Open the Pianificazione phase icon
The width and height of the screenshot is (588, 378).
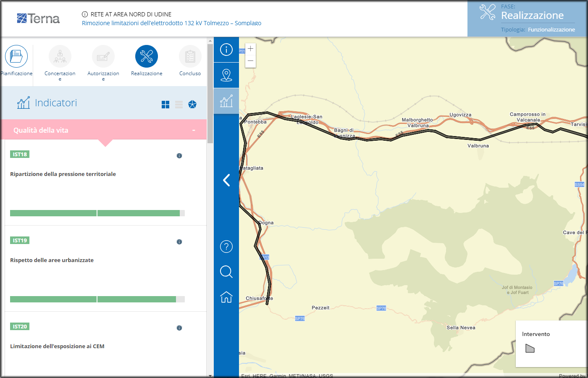[x=16, y=56]
